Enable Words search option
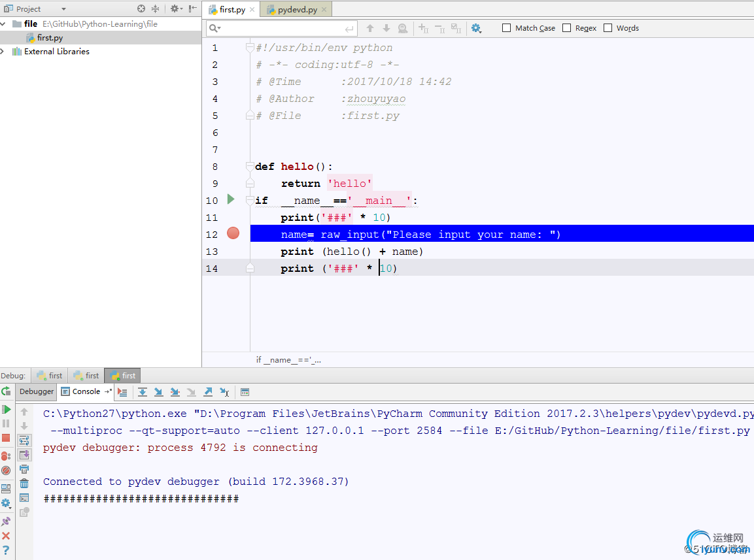754x560 pixels. (608, 28)
